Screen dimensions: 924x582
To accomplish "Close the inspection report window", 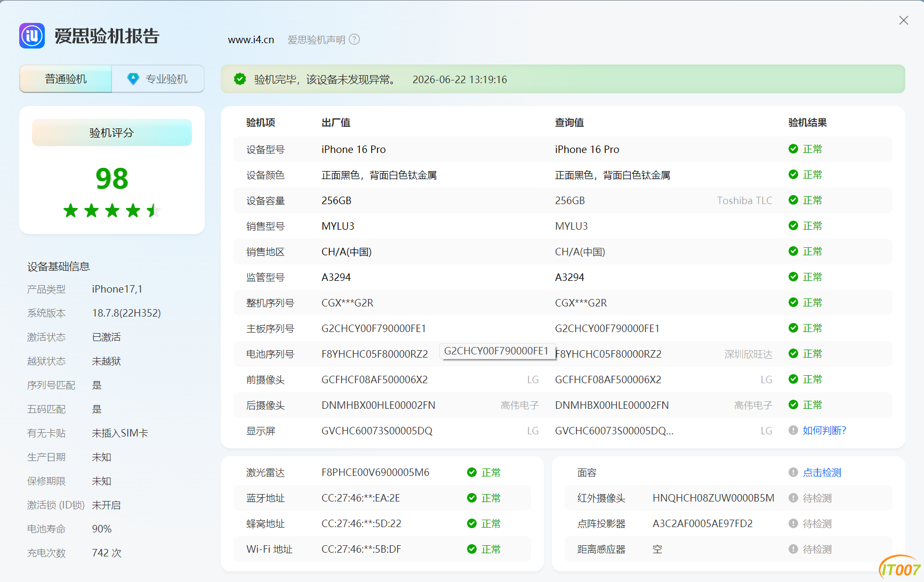I will (904, 20).
